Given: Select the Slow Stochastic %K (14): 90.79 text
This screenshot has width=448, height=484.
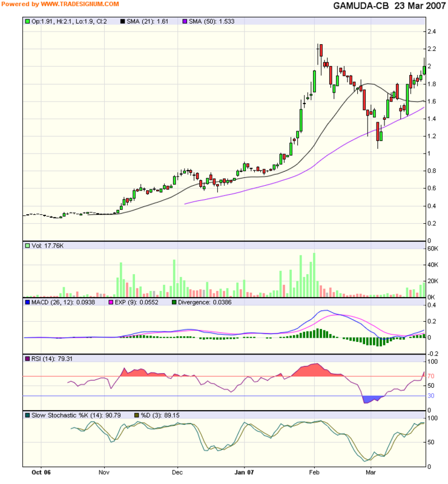Looking at the screenshot, I should pyautogui.click(x=76, y=416).
